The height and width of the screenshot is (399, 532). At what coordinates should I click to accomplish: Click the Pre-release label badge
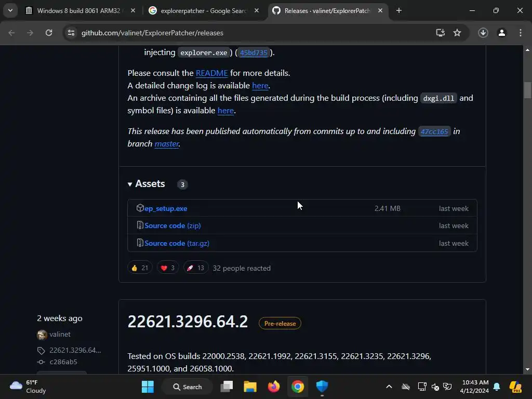click(280, 323)
